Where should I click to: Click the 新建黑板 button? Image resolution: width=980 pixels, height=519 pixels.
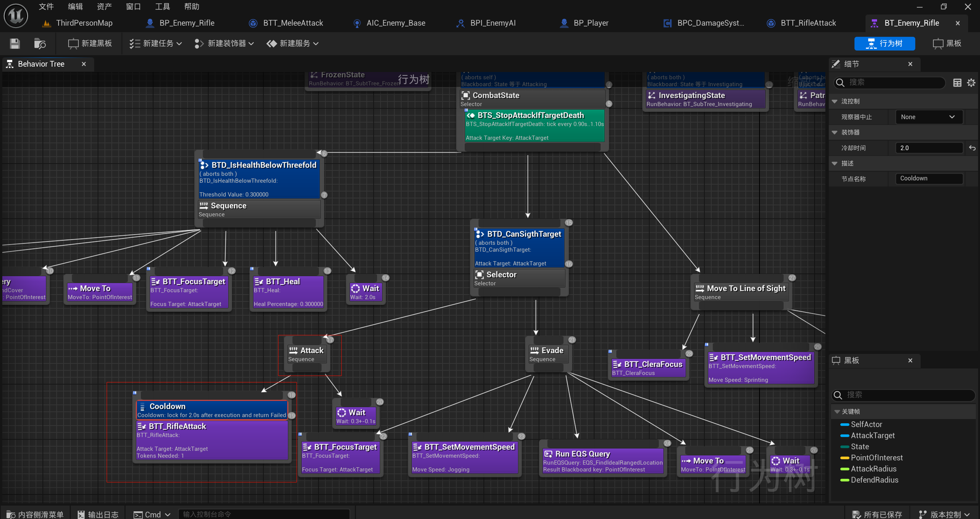90,44
